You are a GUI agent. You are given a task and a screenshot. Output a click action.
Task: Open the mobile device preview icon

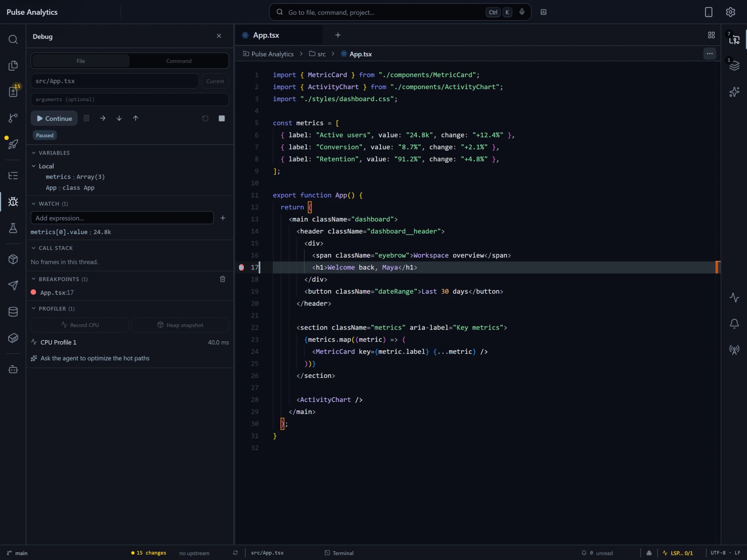pyautogui.click(x=708, y=12)
